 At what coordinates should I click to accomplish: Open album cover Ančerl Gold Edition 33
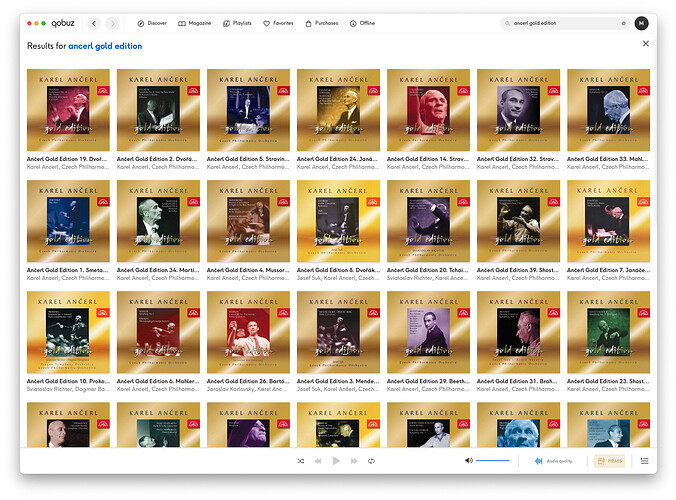pos(608,110)
